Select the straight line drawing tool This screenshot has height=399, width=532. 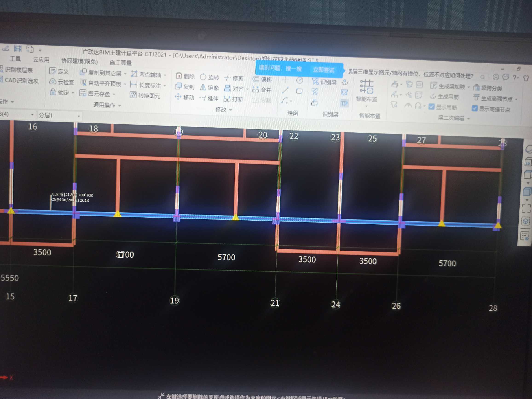285,90
